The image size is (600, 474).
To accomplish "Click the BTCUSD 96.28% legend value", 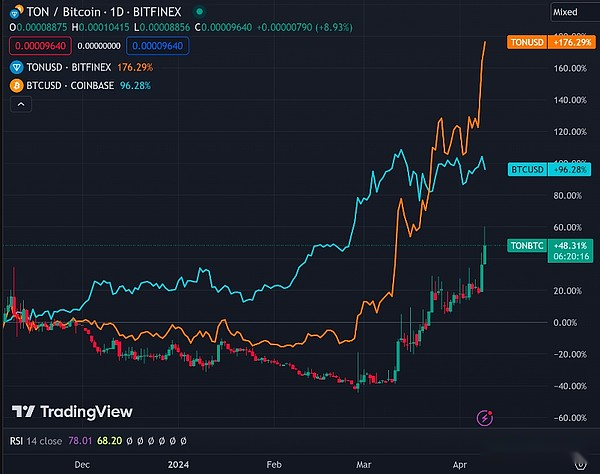I will point(135,85).
